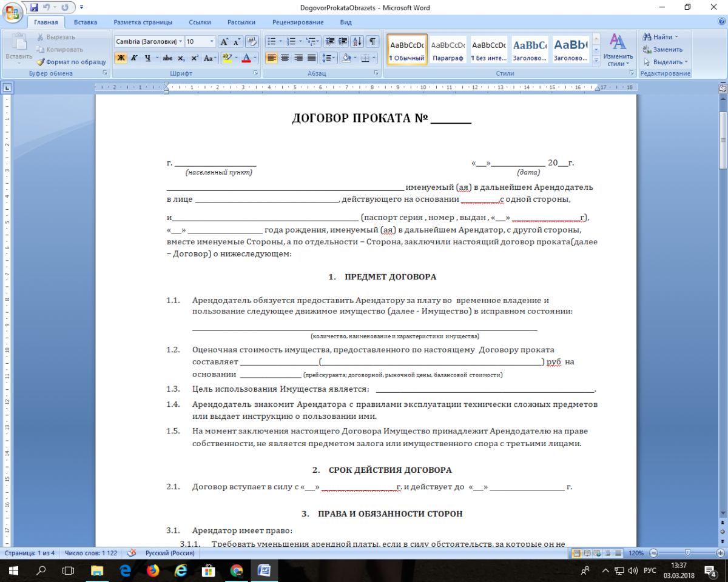Apply bulleted list
Image resolution: width=728 pixels, height=582 pixels.
click(x=271, y=42)
